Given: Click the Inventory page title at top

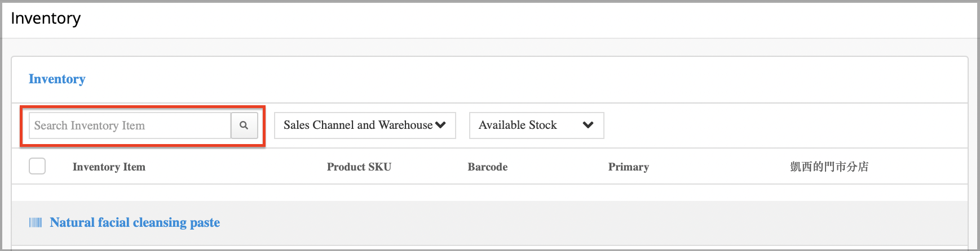Looking at the screenshot, I should [x=46, y=19].
